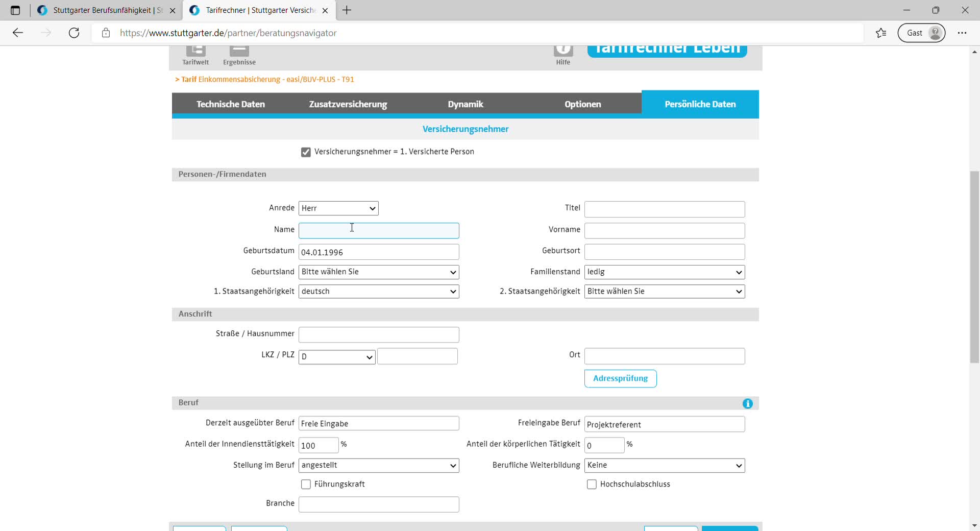Open the Geburtsland selection list

pos(378,272)
